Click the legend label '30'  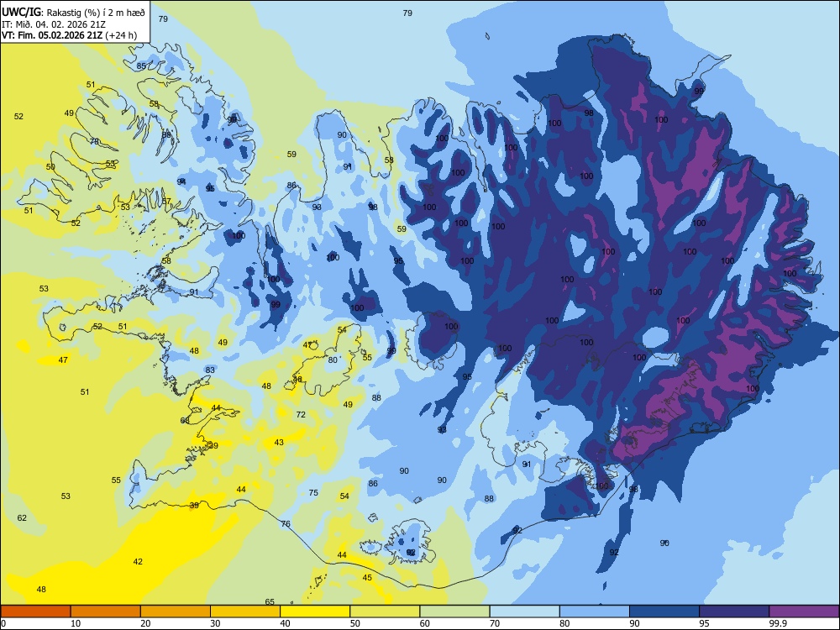[215, 623]
